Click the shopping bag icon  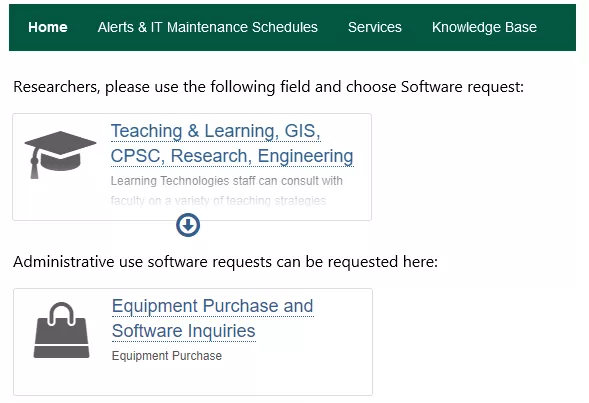point(62,330)
